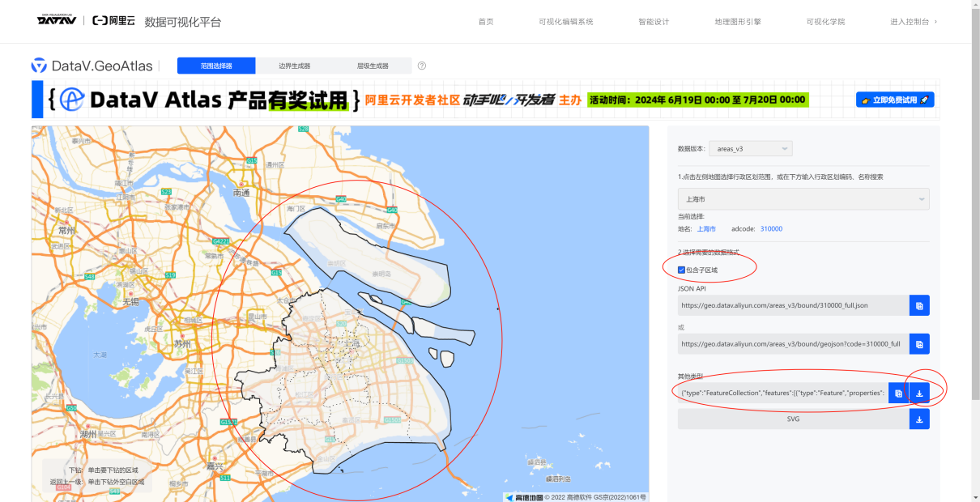Click the 上海市 place name link
980x502 pixels.
[706, 229]
